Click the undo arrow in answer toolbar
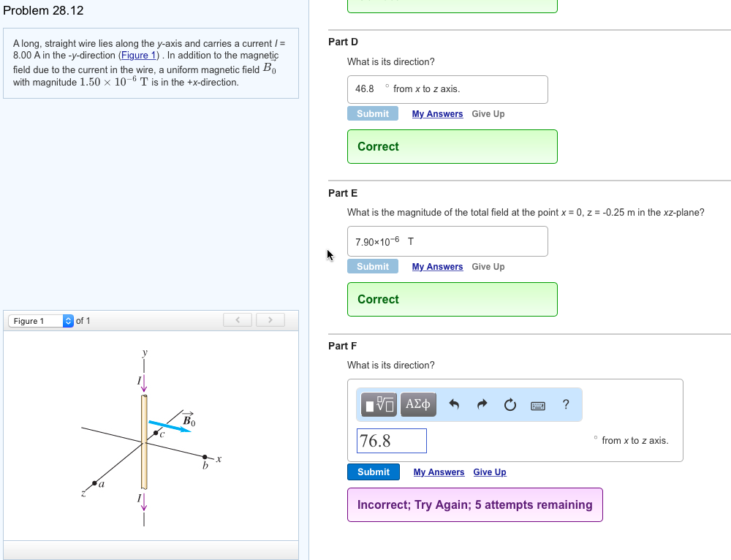Viewport: 731px width, 560px height. click(x=454, y=404)
